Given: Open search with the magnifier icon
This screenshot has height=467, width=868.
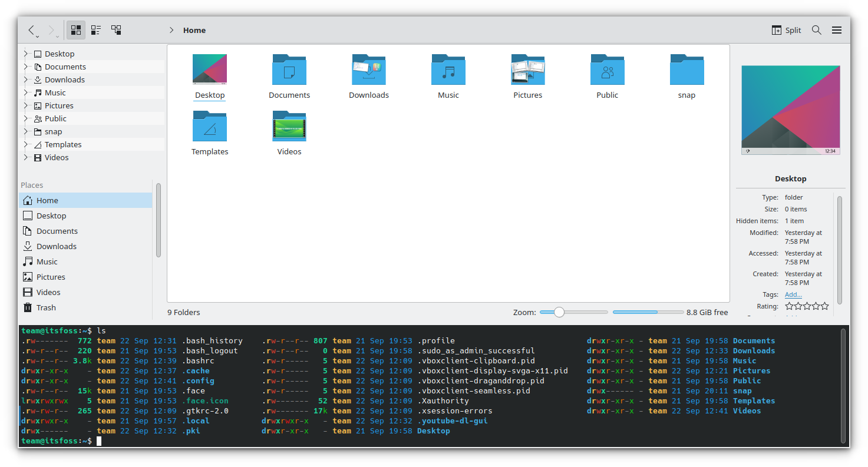Looking at the screenshot, I should pyautogui.click(x=817, y=29).
